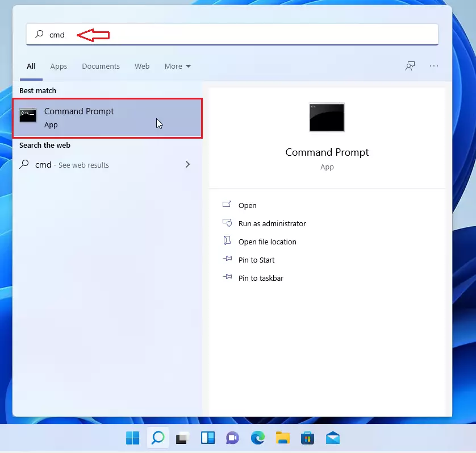Viewport: 476px width, 453px height.
Task: Open Widgets from the taskbar
Action: pos(208,438)
